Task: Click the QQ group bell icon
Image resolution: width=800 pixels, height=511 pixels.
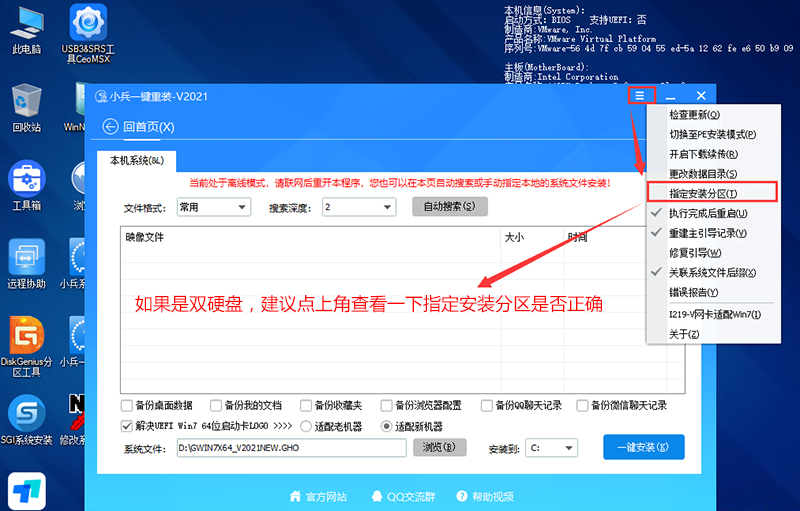Action: point(377,496)
